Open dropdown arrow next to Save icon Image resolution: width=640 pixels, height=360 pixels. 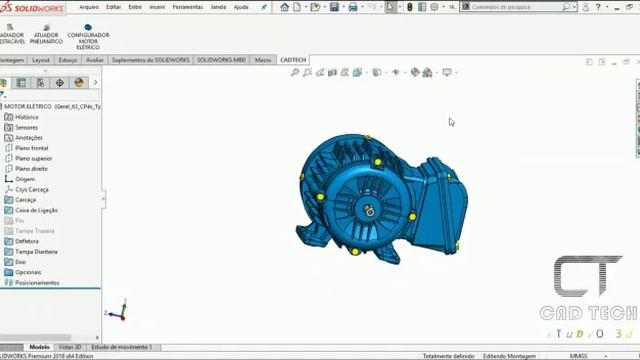[x=343, y=7]
